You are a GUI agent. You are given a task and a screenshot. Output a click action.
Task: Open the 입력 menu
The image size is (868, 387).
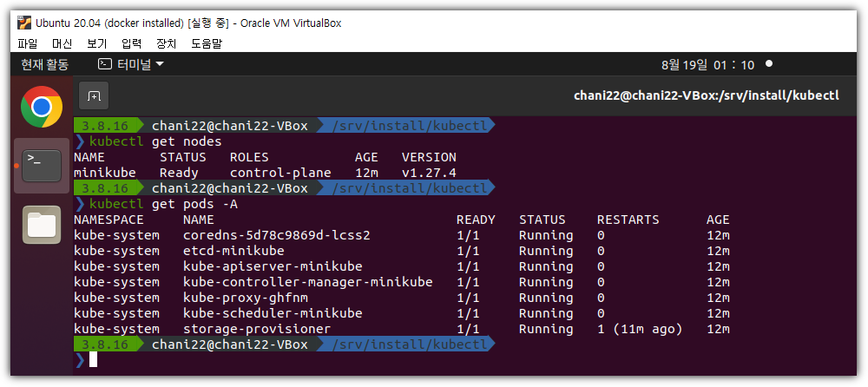(132, 43)
